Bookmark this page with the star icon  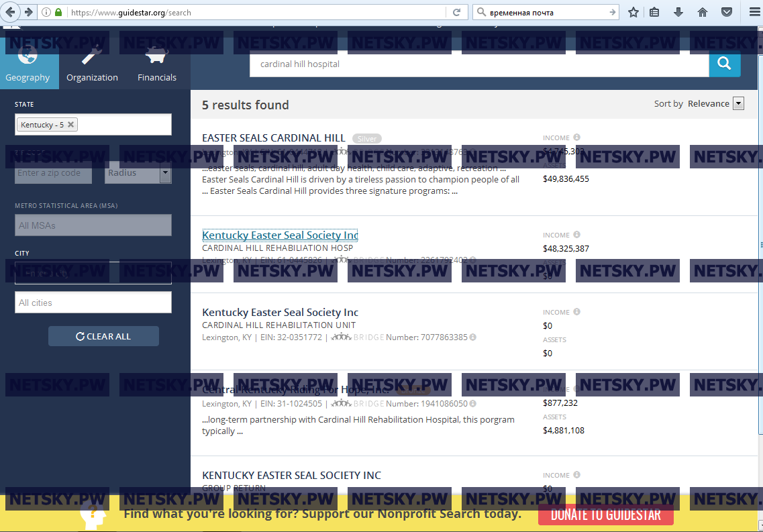point(633,12)
